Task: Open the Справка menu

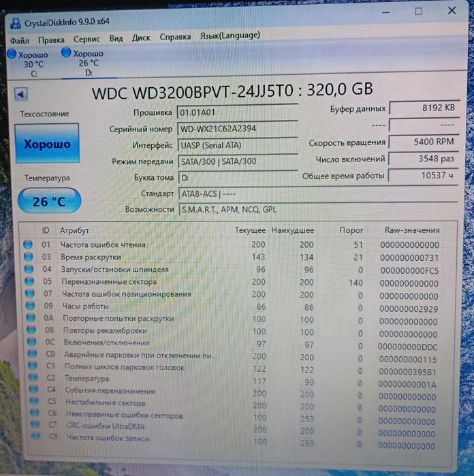Action: click(x=175, y=37)
